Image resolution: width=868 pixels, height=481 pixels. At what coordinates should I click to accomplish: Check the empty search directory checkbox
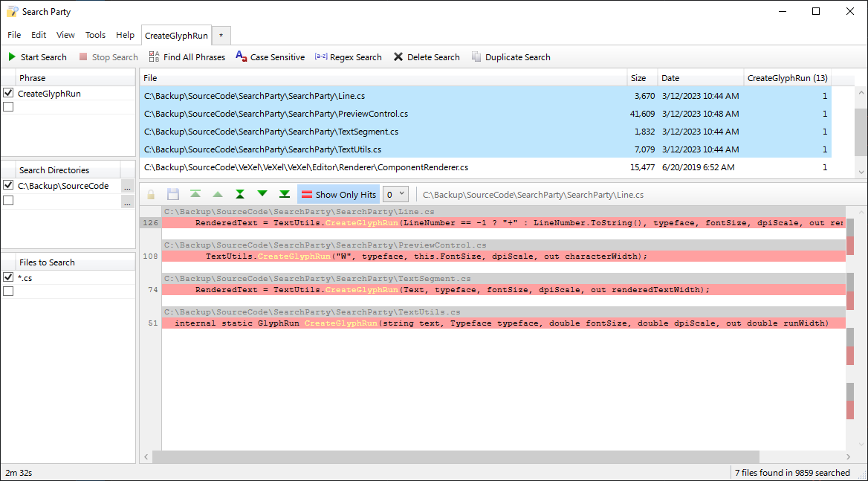tap(8, 201)
